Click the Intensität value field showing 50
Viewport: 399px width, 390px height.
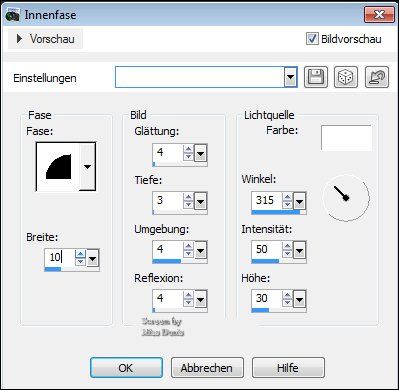pyautogui.click(x=267, y=249)
